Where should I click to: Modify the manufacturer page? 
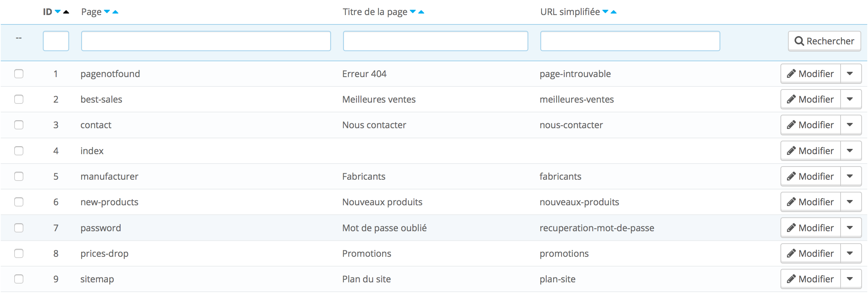click(811, 176)
